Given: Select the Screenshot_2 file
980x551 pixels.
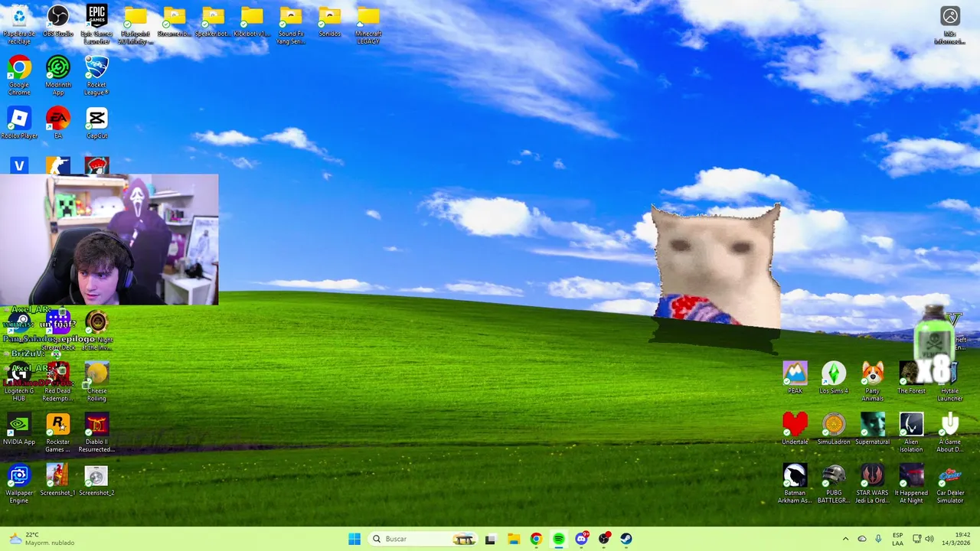Looking at the screenshot, I should [x=96, y=481].
